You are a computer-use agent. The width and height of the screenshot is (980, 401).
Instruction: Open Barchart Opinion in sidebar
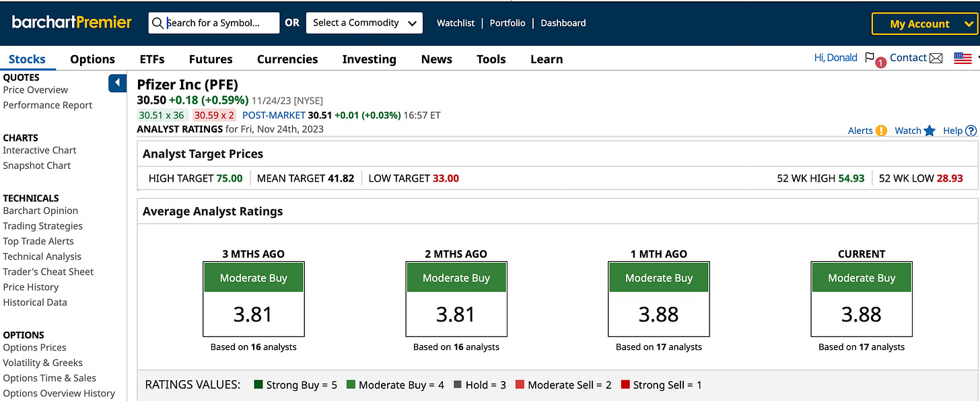pos(40,211)
